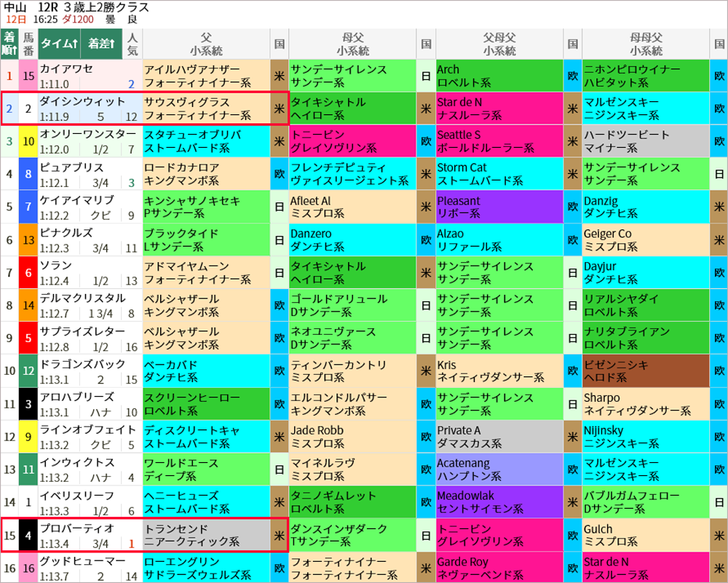Click sire cell トランセンド
The height and width of the screenshot is (583, 728).
click(206, 535)
